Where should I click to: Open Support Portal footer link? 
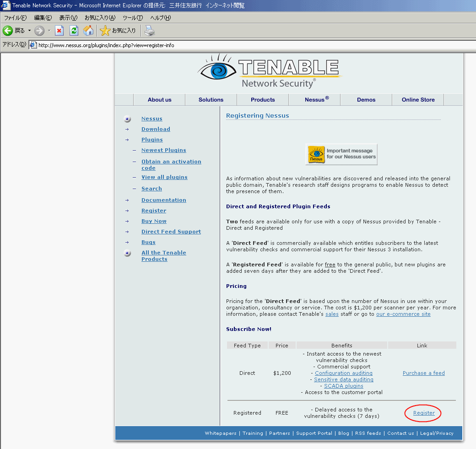click(x=314, y=433)
